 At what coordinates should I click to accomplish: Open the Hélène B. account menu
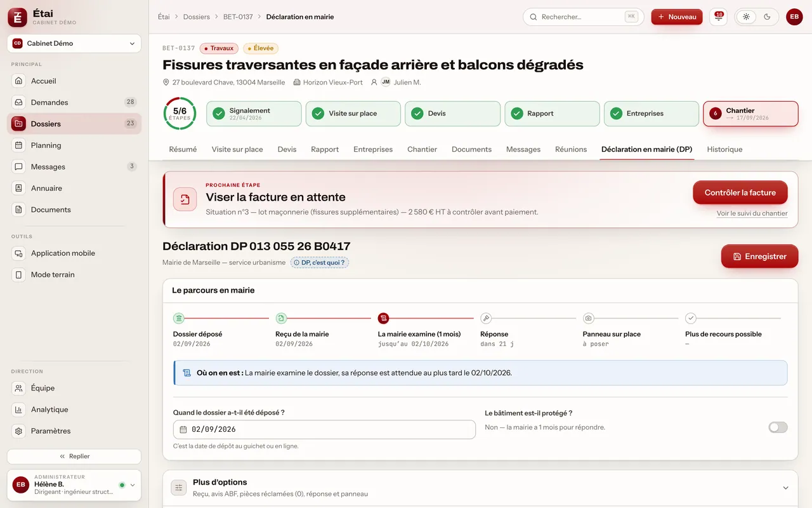pyautogui.click(x=74, y=485)
